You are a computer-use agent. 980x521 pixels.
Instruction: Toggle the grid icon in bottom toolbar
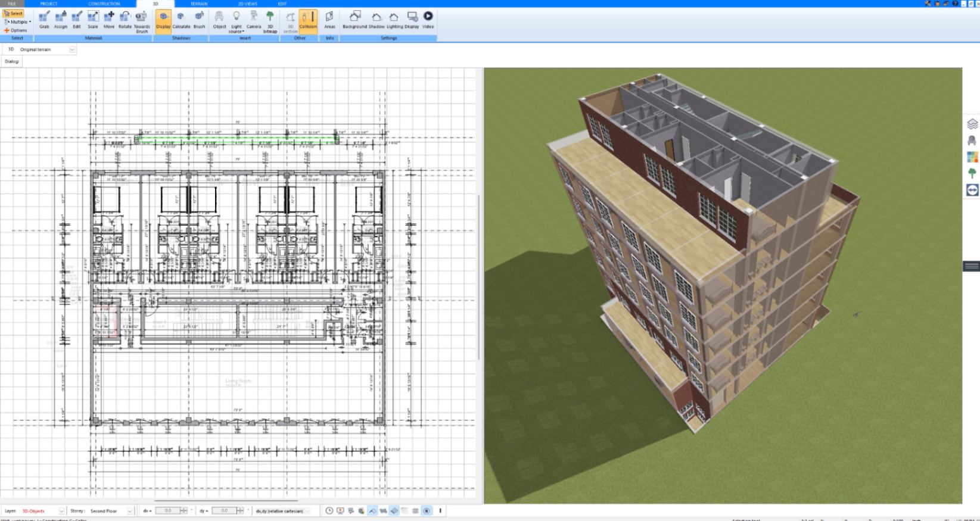pos(415,511)
